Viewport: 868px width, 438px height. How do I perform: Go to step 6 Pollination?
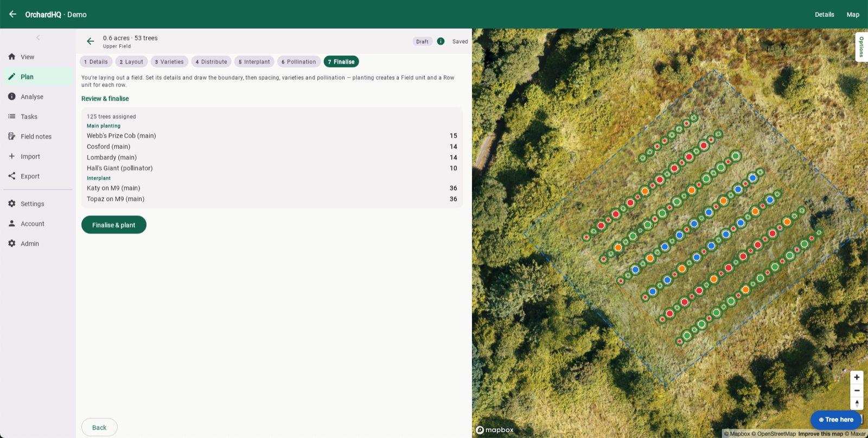[x=299, y=62]
